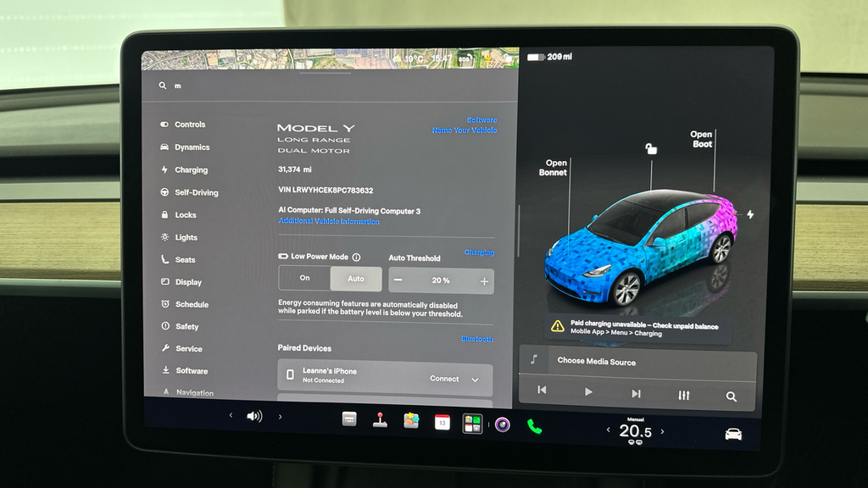The width and height of the screenshot is (868, 488).
Task: Open the Seats settings
Action: [x=178, y=259]
